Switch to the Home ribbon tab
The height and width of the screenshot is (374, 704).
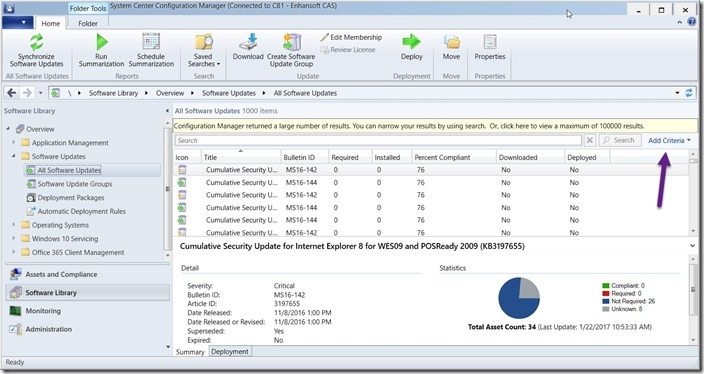(x=50, y=23)
